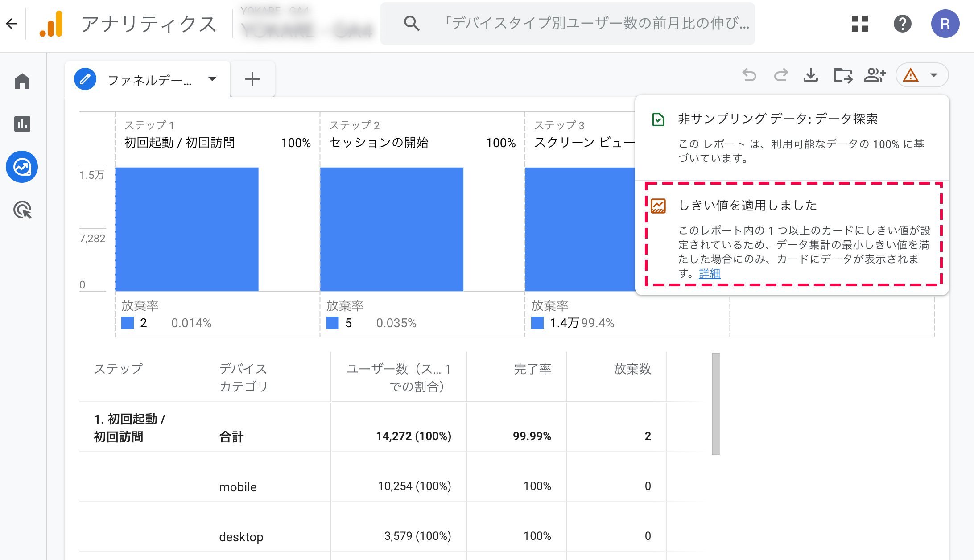Click the orange threshold applied icon
This screenshot has width=974, height=560.
point(658,206)
